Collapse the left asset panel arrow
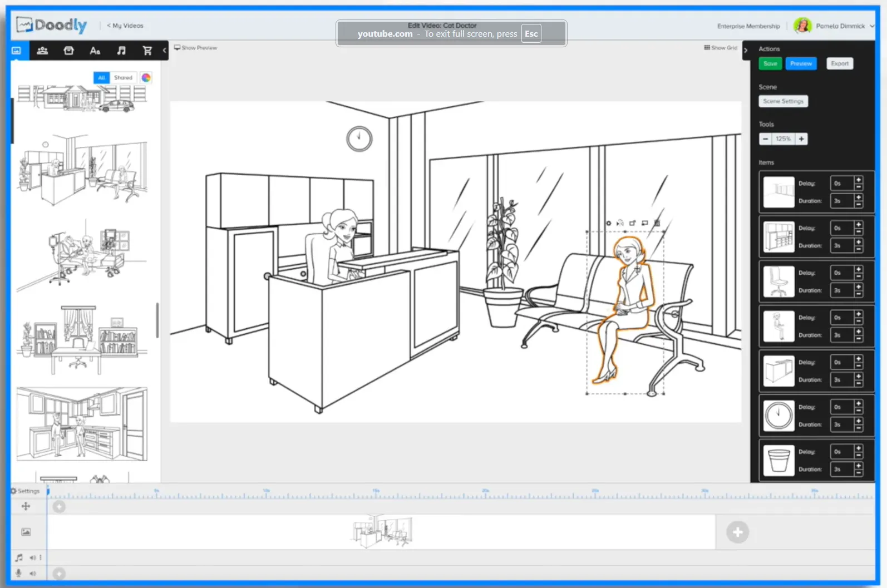This screenshot has height=588, width=887. click(164, 51)
